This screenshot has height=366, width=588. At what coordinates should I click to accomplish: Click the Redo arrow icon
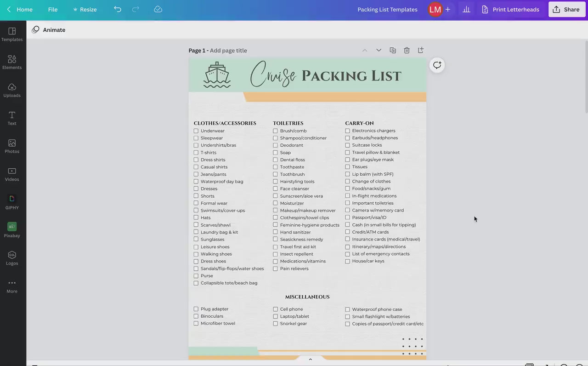point(136,9)
